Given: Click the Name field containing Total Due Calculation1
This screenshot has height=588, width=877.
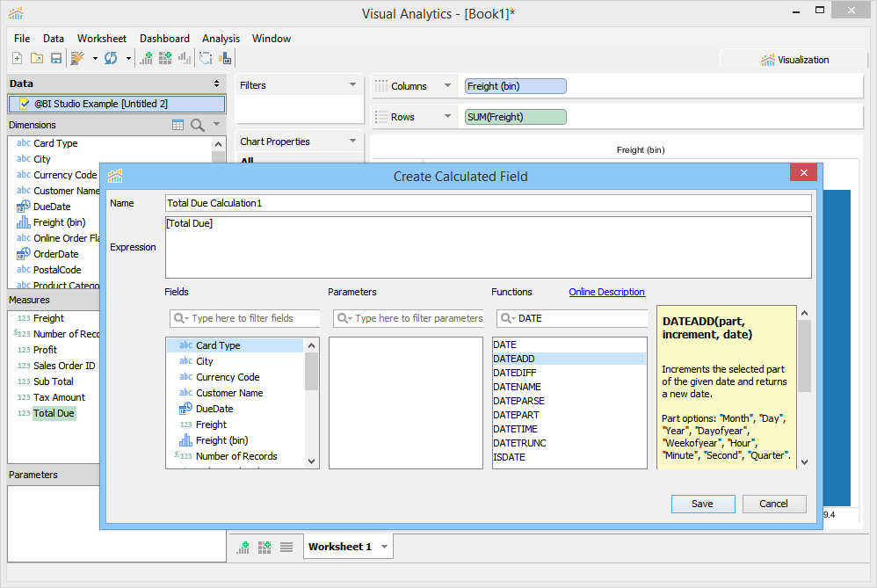Looking at the screenshot, I should [488, 203].
